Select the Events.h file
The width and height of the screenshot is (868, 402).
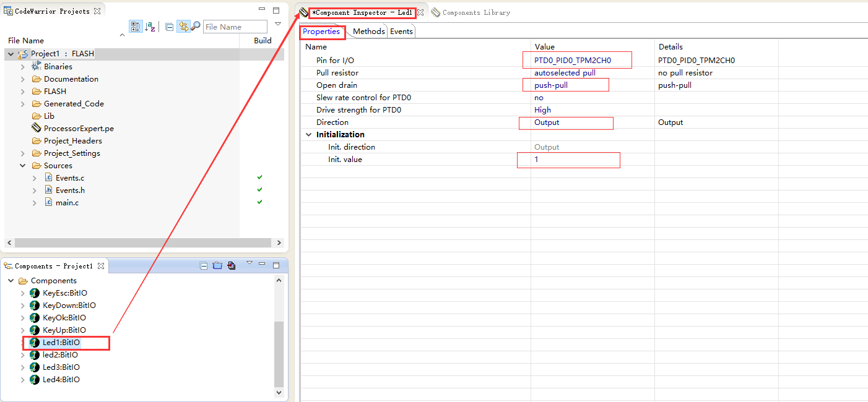pyautogui.click(x=70, y=190)
